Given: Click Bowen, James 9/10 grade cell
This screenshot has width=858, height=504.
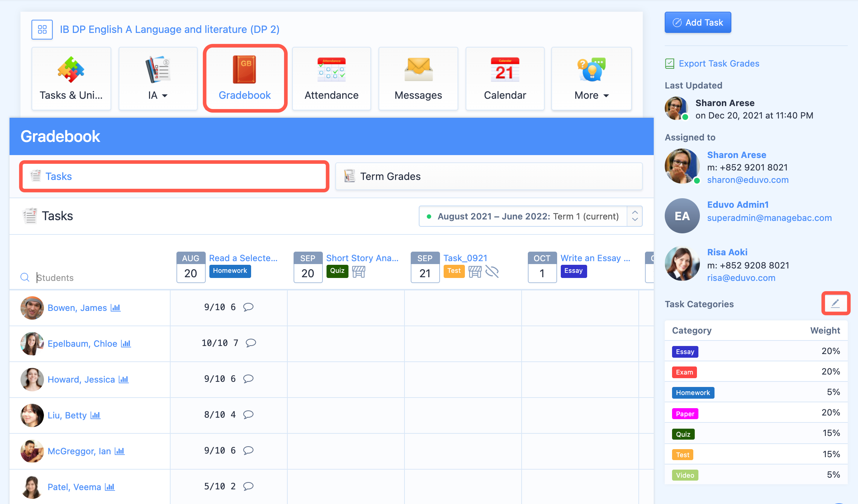Looking at the screenshot, I should (229, 308).
